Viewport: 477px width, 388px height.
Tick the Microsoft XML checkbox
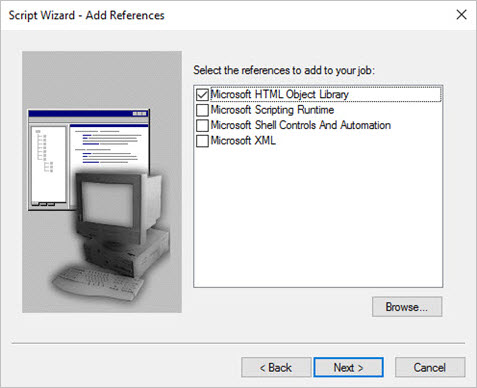point(202,141)
